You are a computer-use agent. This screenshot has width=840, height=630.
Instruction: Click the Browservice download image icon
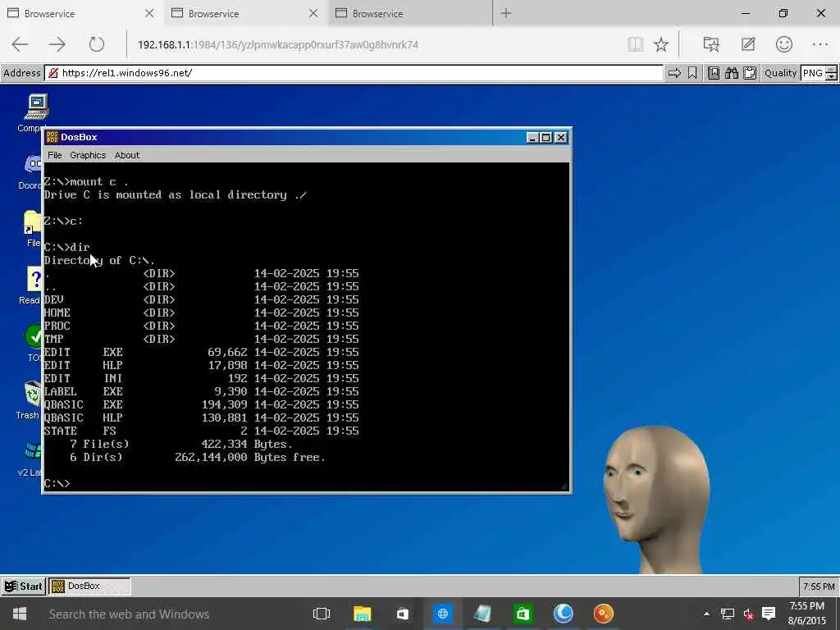(714, 73)
